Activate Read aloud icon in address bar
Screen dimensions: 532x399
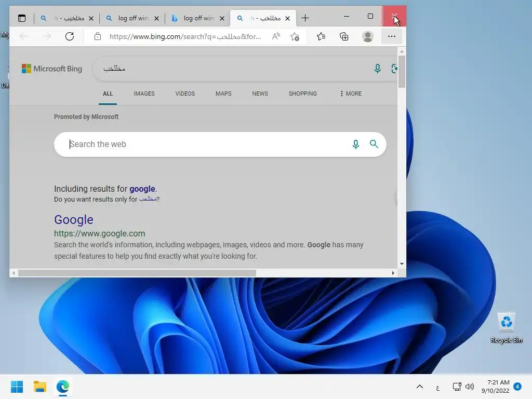[x=276, y=36]
